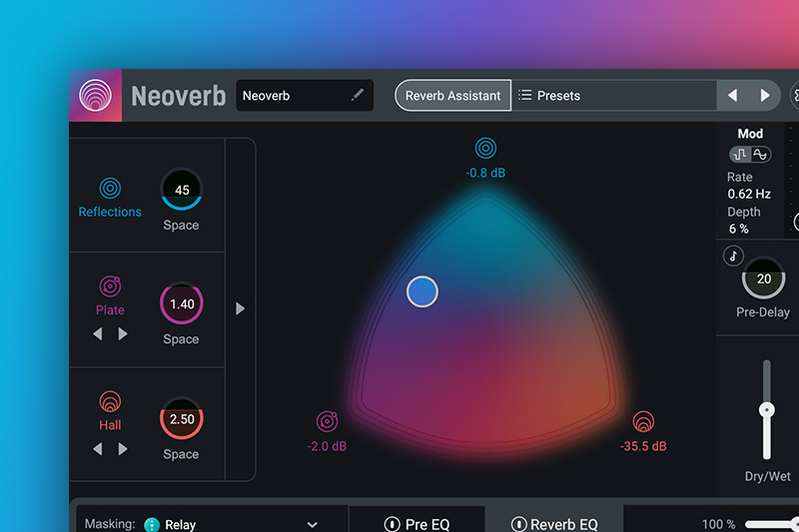Switch Plate to previous reverb type
Viewport: 799px width, 532px height.
pos(98,334)
